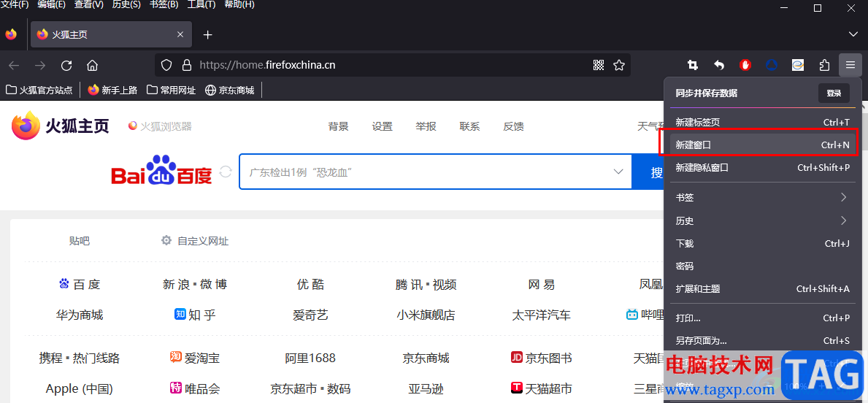Reload the current page
Viewport: 868px width, 403px height.
[66, 65]
